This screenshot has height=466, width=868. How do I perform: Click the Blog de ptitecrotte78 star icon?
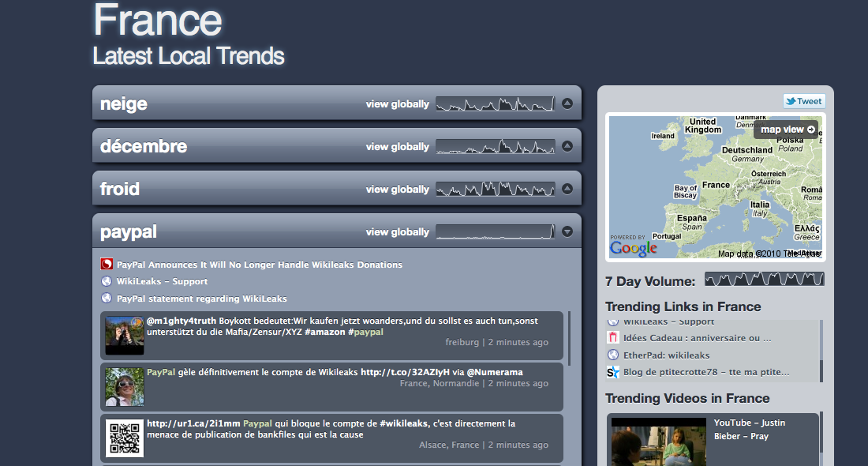(x=613, y=372)
